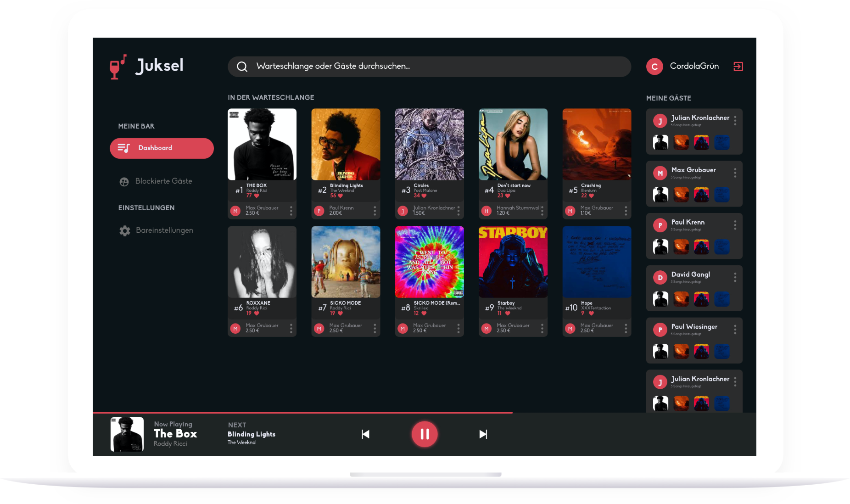Open options menu for Starboy card

click(542, 329)
